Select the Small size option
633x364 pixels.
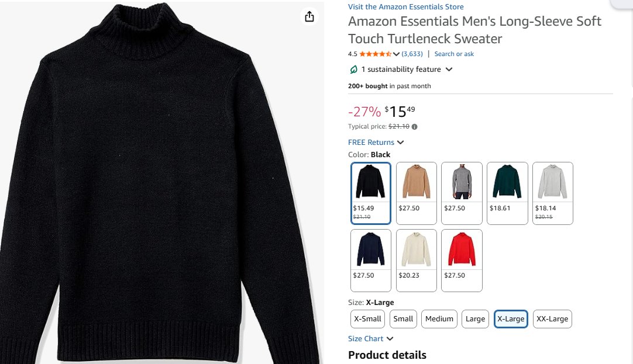pos(403,319)
